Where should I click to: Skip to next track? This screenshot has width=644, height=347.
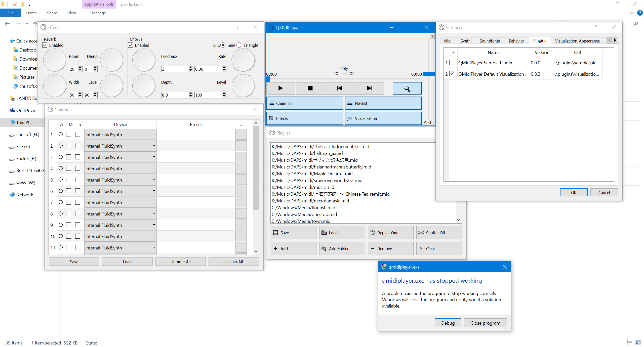tap(369, 88)
